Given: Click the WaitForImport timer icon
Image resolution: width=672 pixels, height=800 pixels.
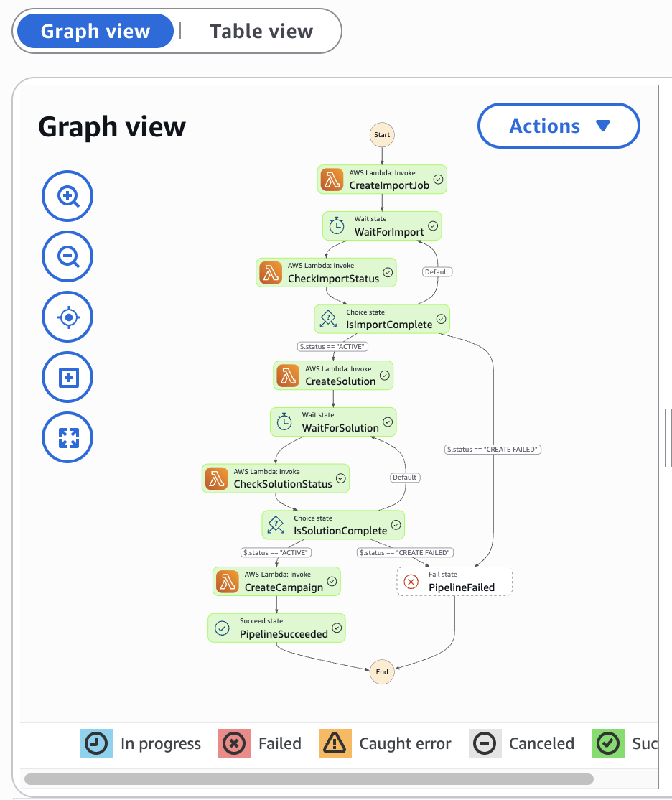Looking at the screenshot, I should click(x=337, y=226).
